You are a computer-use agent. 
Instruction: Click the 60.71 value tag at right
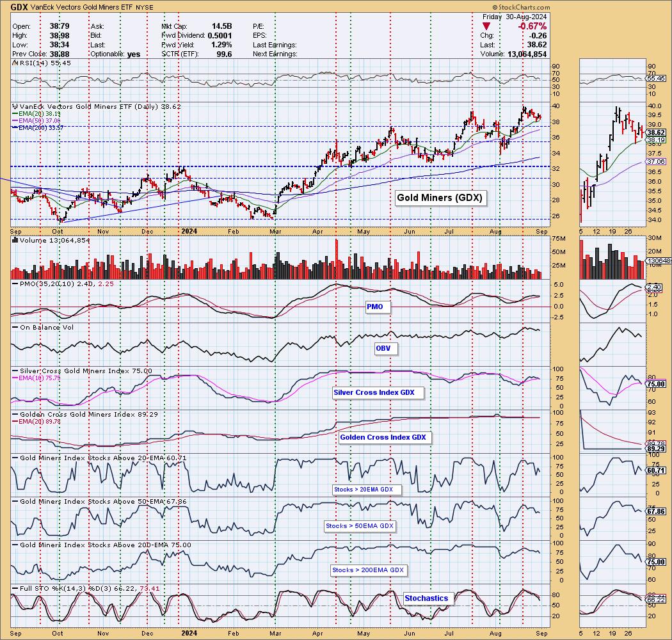tap(657, 470)
